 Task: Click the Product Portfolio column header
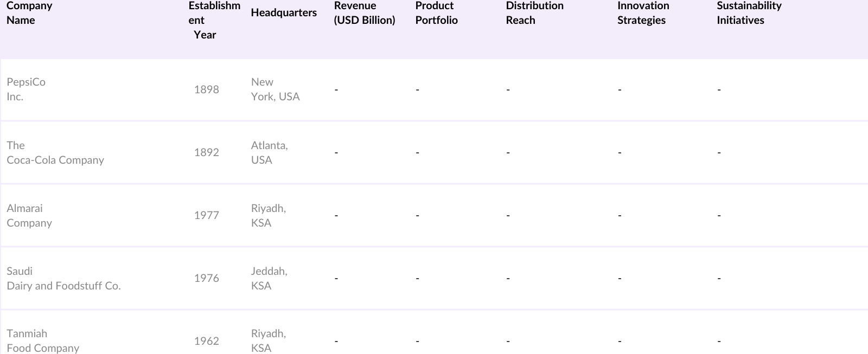point(436,13)
